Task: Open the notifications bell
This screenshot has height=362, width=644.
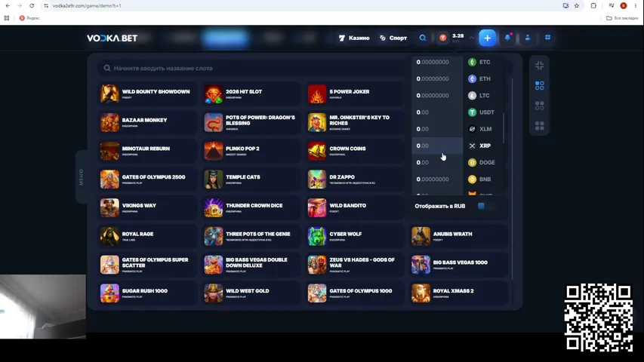Action: pos(507,38)
